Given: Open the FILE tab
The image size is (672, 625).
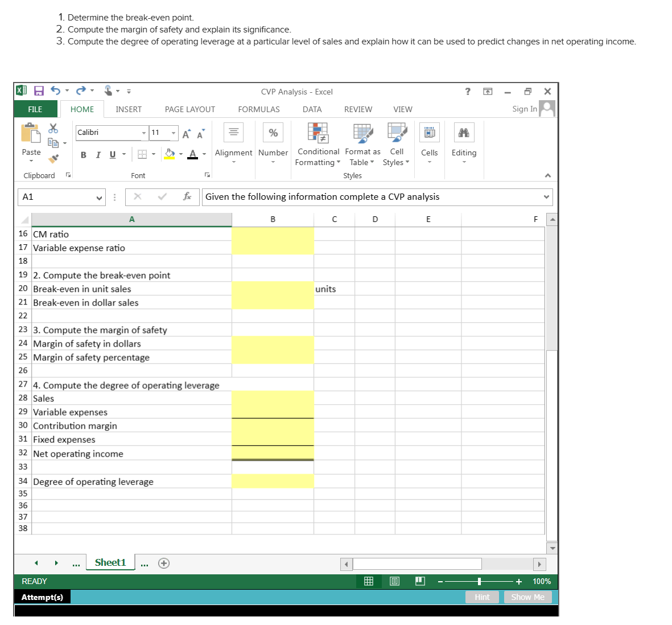Looking at the screenshot, I should pos(35,109).
